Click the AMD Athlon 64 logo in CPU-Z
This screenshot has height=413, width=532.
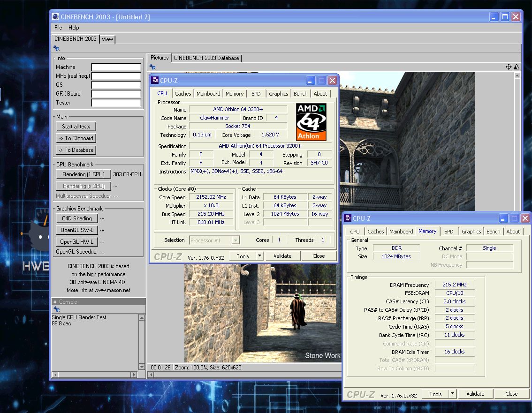pos(311,122)
